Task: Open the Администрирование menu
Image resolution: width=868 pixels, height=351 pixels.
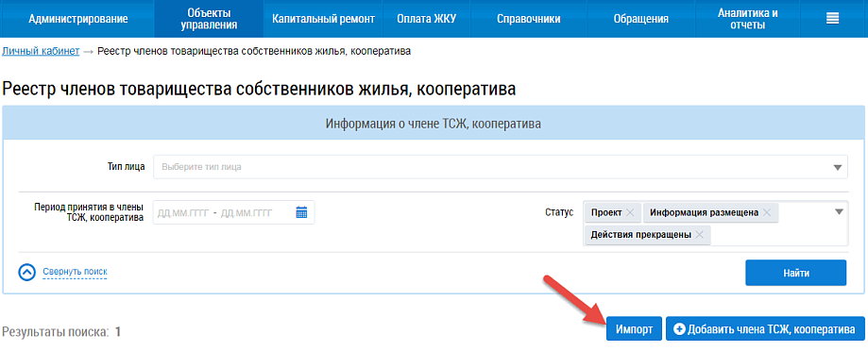Action: (78, 19)
